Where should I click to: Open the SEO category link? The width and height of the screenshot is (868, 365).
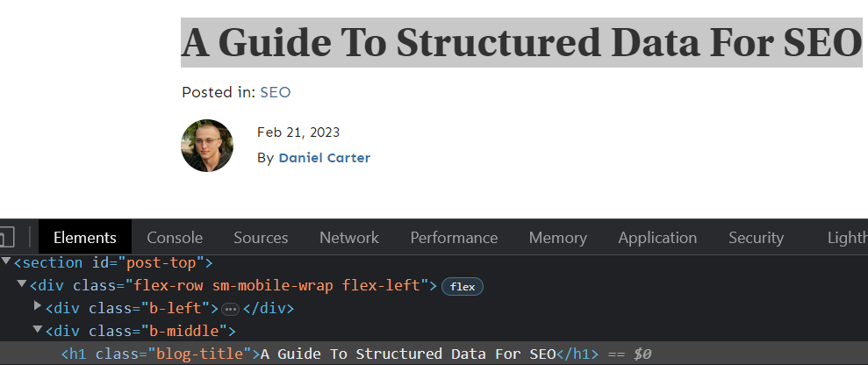[x=275, y=92]
